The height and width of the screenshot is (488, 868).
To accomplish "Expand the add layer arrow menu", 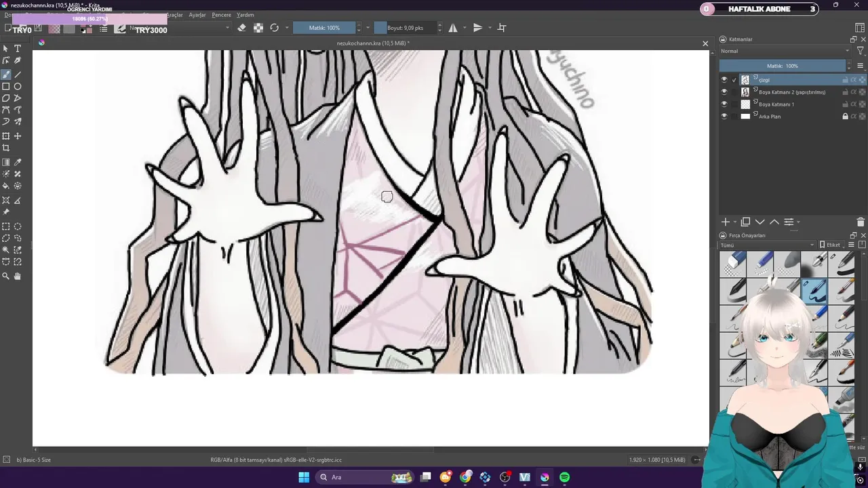I will point(734,222).
